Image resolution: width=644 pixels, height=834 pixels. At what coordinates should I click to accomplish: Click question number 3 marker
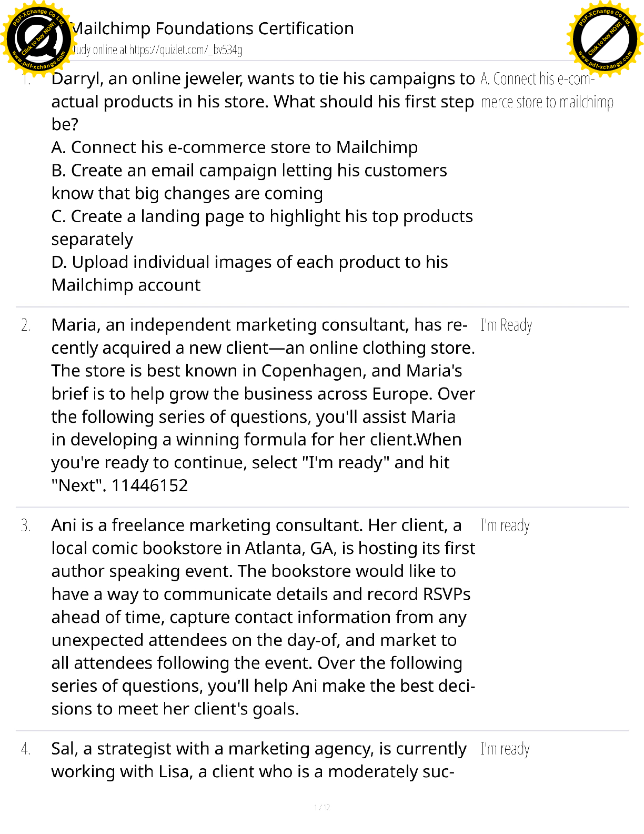pyautogui.click(x=26, y=525)
